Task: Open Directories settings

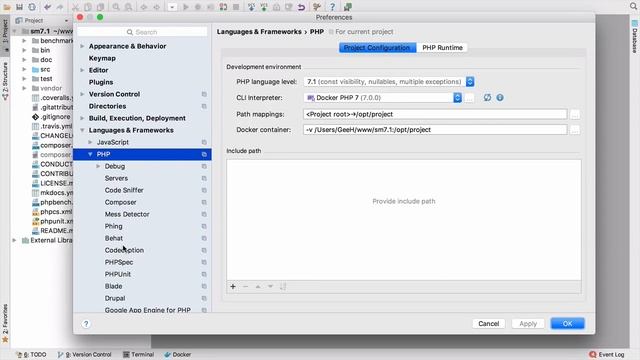Action: pyautogui.click(x=107, y=106)
